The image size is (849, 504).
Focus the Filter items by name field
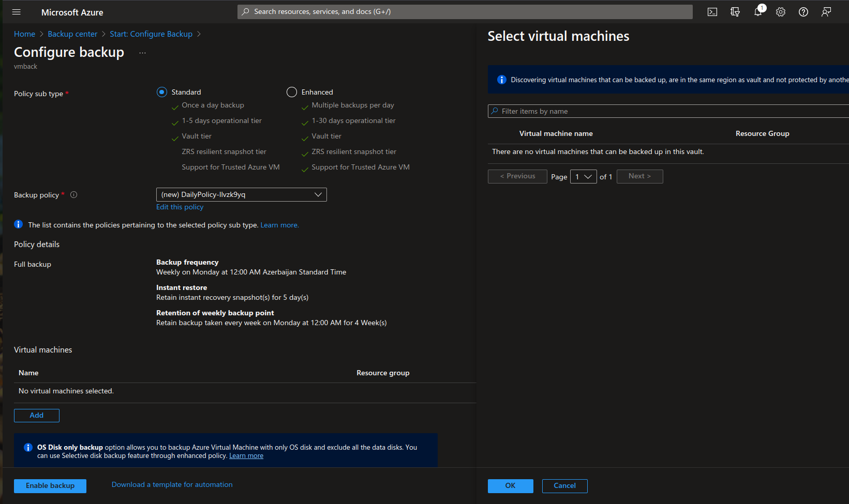tap(668, 111)
